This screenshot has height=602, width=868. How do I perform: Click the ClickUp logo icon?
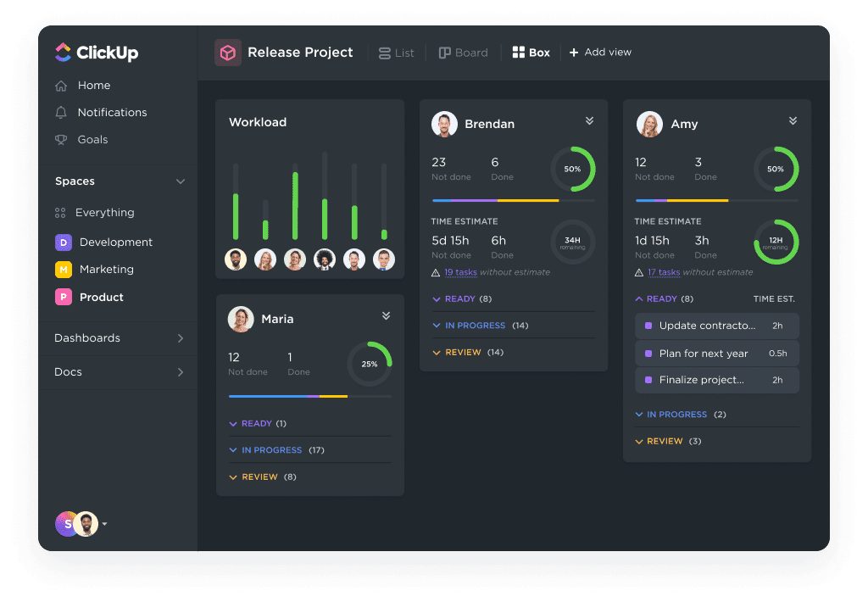click(x=64, y=52)
